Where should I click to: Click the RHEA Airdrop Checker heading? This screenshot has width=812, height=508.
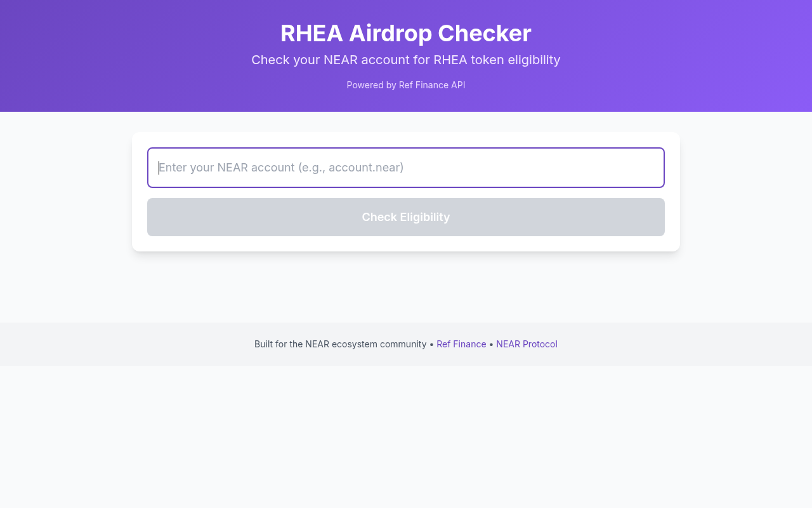405,34
